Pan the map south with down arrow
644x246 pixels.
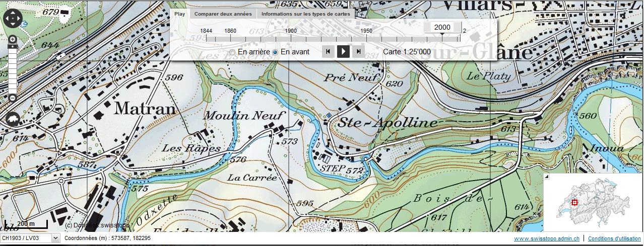[x=13, y=25]
